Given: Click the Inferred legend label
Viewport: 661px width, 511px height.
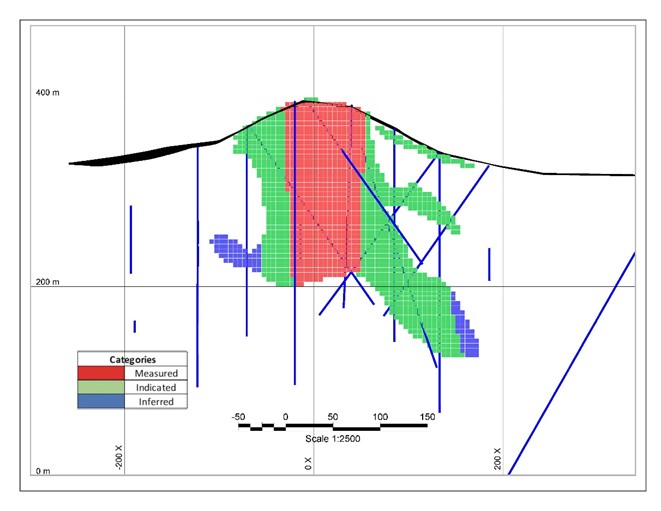Looking at the screenshot, I should [x=156, y=401].
